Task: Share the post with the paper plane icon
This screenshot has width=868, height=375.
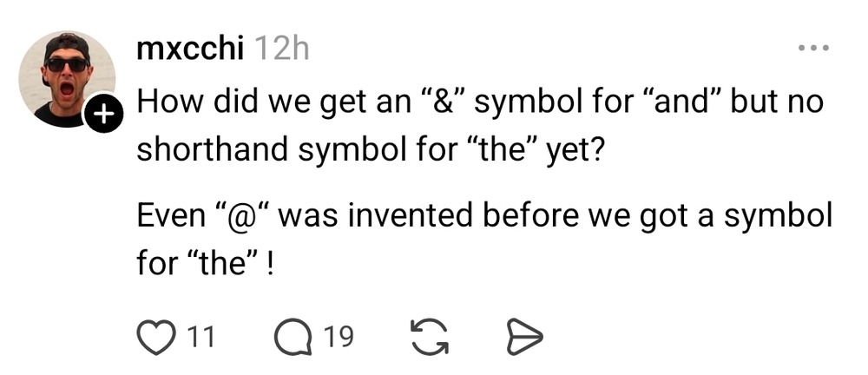Action: point(523,335)
